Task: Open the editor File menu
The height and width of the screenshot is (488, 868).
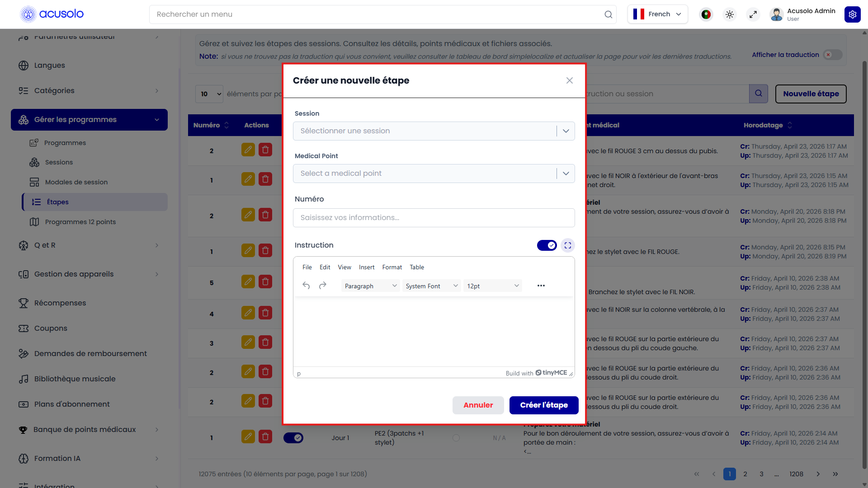Action: 307,267
